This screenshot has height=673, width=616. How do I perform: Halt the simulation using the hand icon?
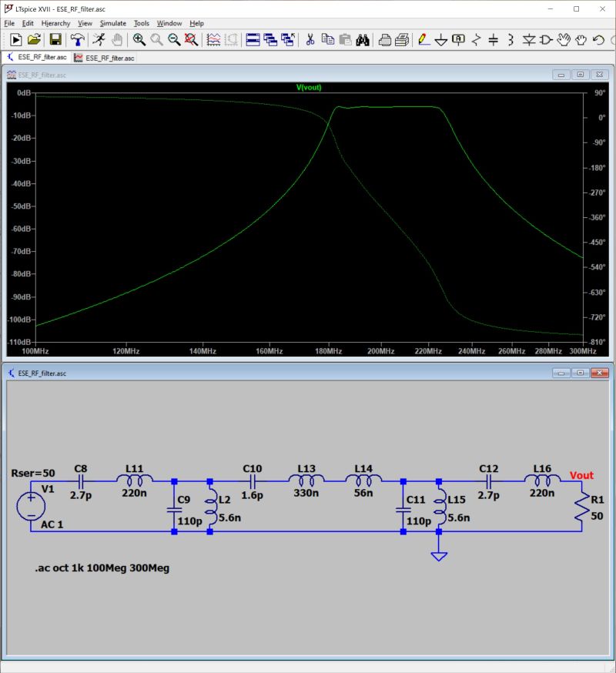[117, 40]
